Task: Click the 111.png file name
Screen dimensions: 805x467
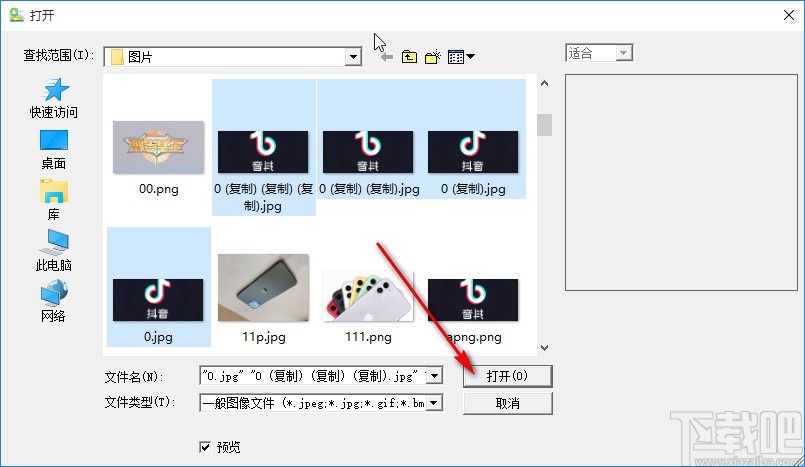Action: pos(369,337)
